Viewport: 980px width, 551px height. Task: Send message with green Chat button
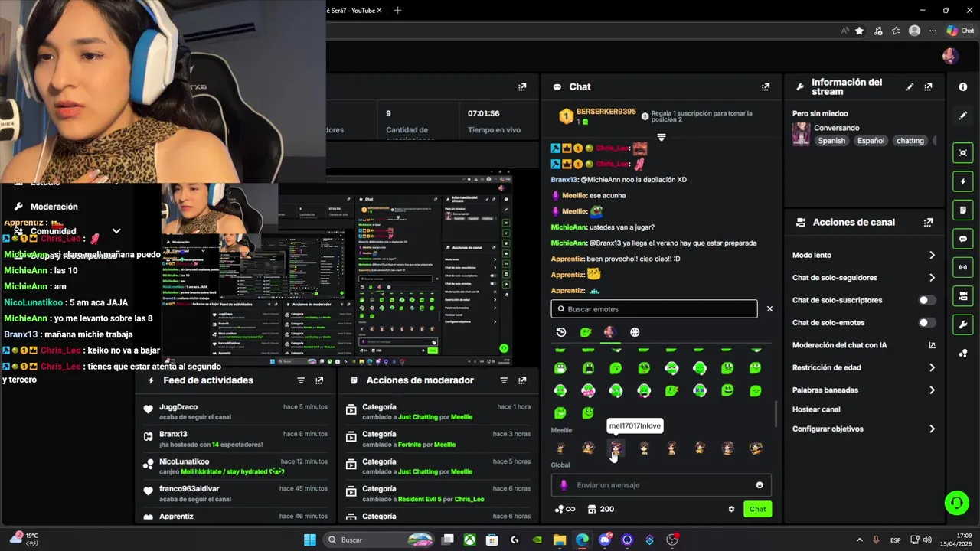point(757,509)
